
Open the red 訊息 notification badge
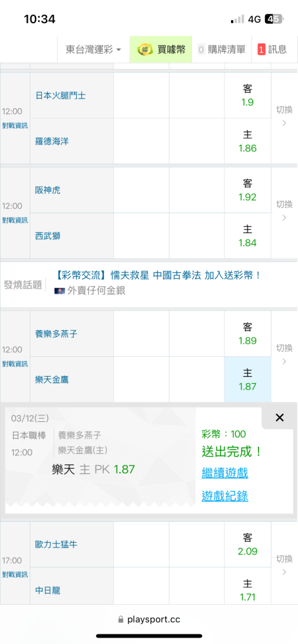[261, 50]
